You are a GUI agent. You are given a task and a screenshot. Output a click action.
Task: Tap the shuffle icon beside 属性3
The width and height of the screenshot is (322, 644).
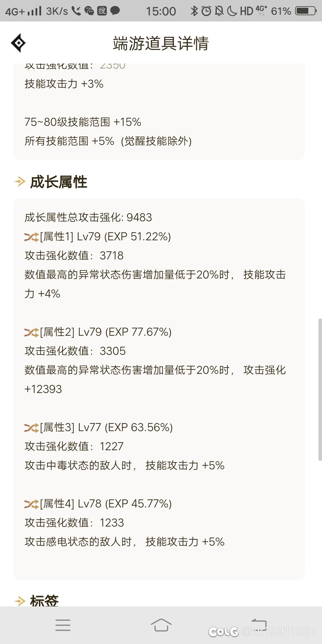[32, 428]
